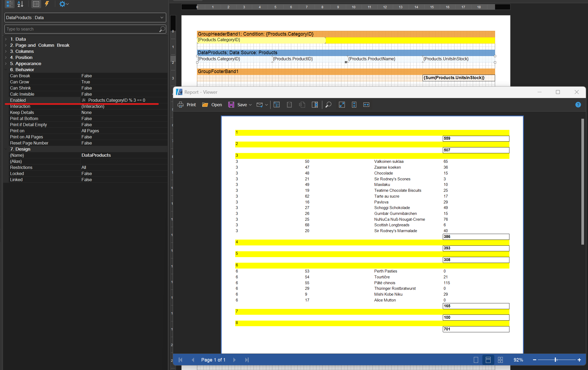Go to next page in Viewer
588x370 pixels.
coord(234,360)
